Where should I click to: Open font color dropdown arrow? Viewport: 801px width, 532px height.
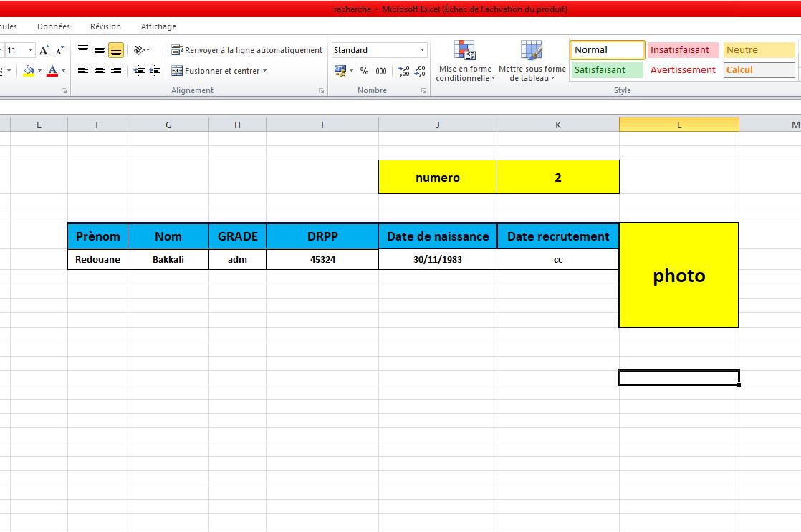click(63, 70)
